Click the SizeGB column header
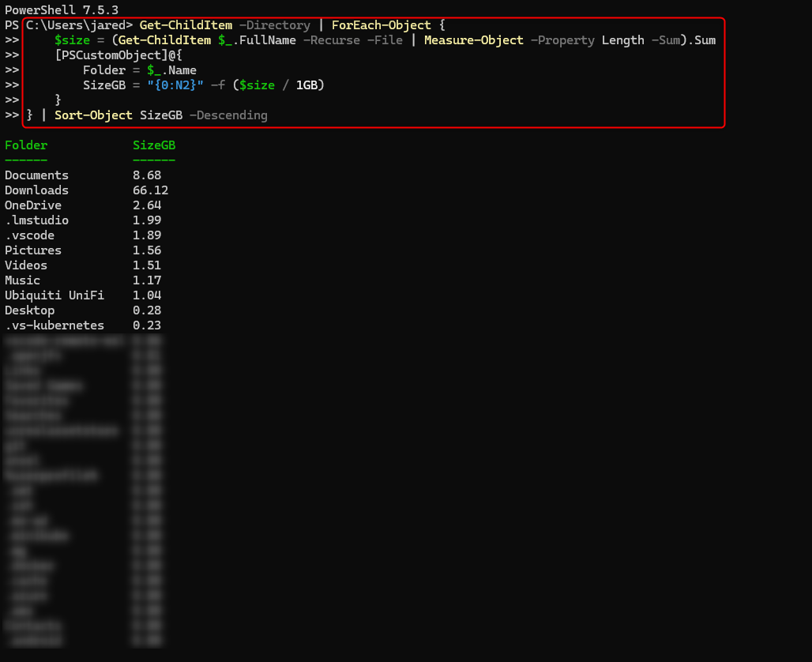Image resolution: width=812 pixels, height=662 pixels. pos(153,145)
